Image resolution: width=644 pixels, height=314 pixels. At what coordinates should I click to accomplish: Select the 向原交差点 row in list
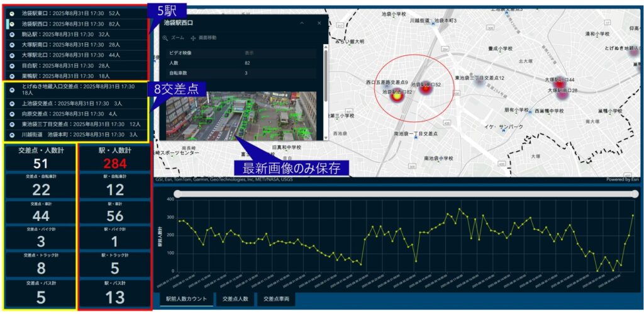[x=75, y=114]
